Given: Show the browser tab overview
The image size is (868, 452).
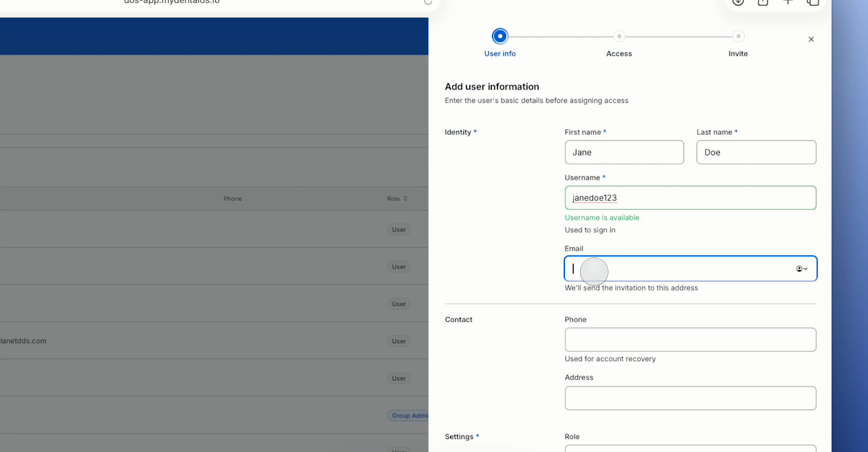Looking at the screenshot, I should [813, 2].
